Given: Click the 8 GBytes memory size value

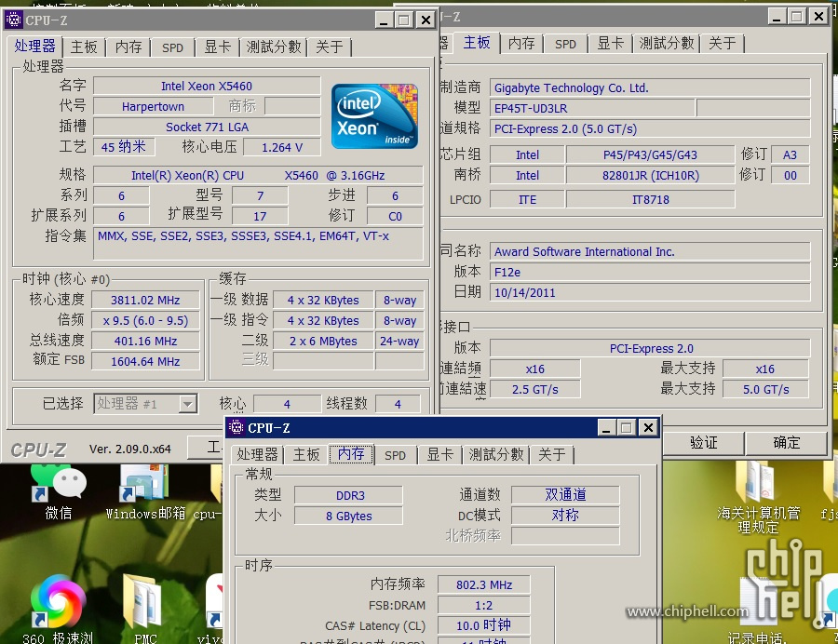Looking at the screenshot, I should pyautogui.click(x=348, y=516).
